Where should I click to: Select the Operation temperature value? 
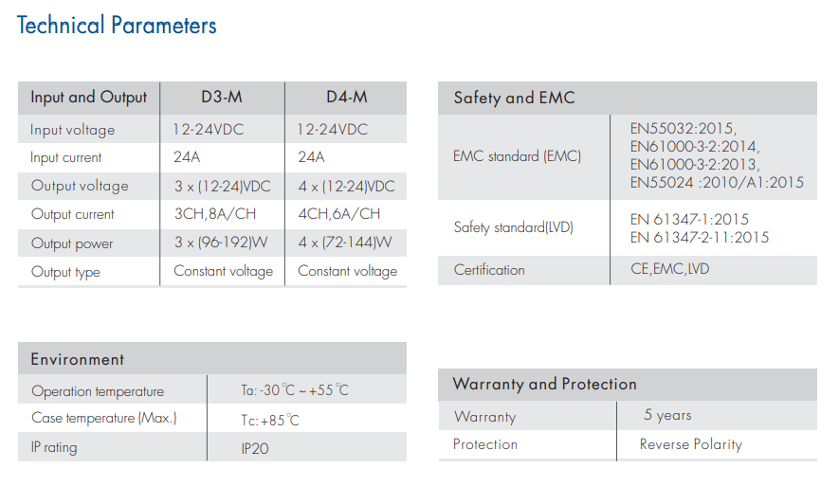[294, 390]
